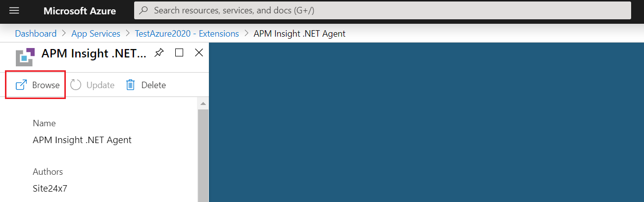Pin the APM Insight blade to dashboard
This screenshot has width=644, height=202.
(x=159, y=53)
